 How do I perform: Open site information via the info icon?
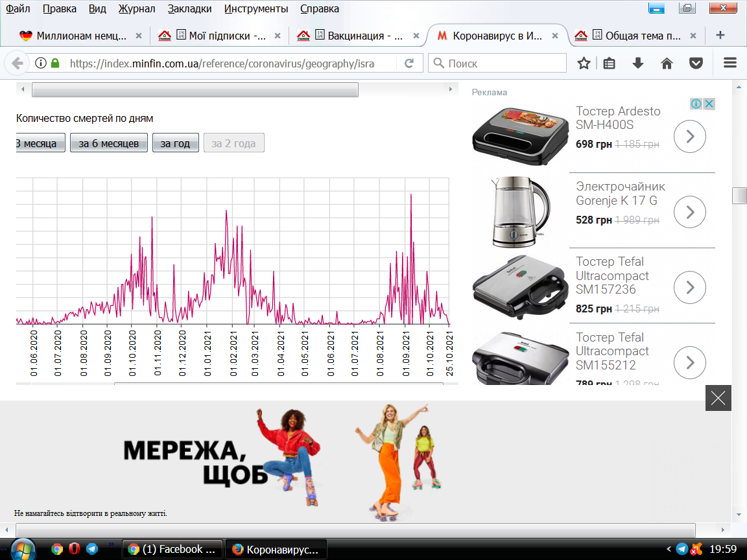click(x=41, y=63)
